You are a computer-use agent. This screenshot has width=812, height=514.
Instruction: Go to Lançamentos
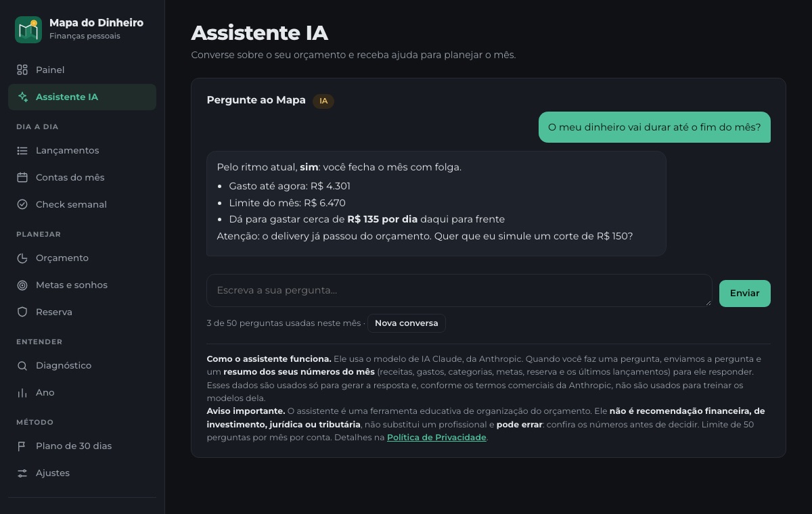[82, 150]
